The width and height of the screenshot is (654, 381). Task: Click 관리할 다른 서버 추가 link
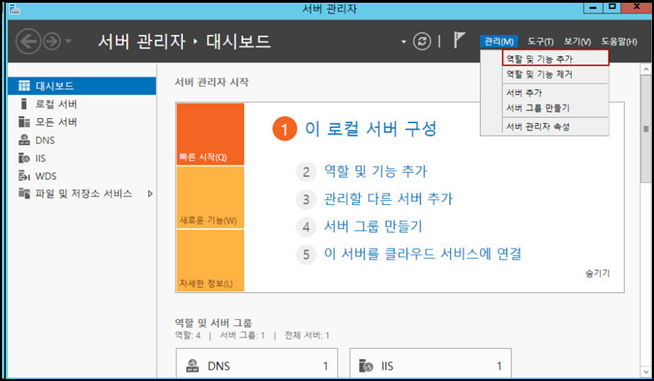(x=388, y=199)
